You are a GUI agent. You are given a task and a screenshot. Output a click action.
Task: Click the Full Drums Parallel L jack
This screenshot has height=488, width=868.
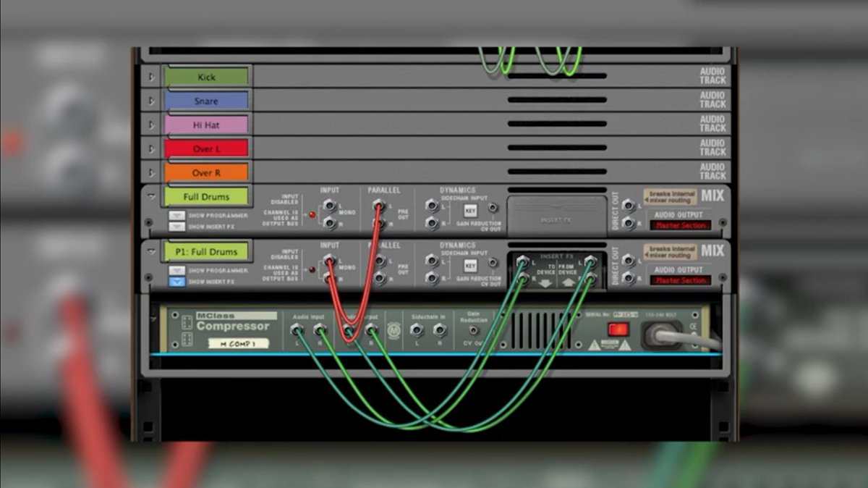[378, 206]
